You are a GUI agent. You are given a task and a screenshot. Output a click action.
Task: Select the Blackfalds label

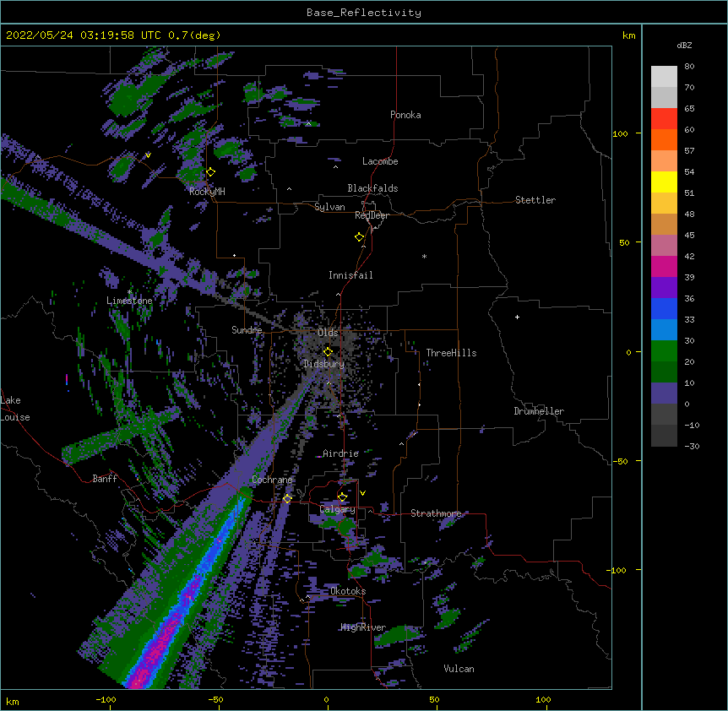click(372, 188)
